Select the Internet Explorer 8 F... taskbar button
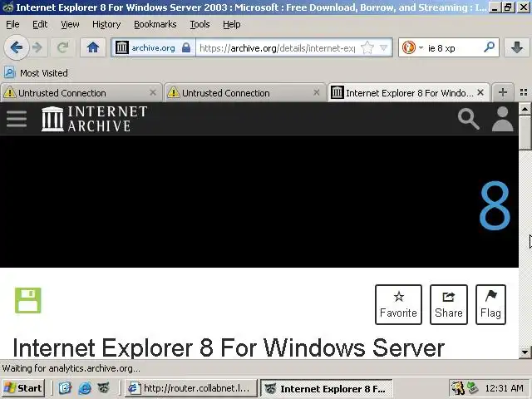This screenshot has height=399, width=532. point(327,388)
